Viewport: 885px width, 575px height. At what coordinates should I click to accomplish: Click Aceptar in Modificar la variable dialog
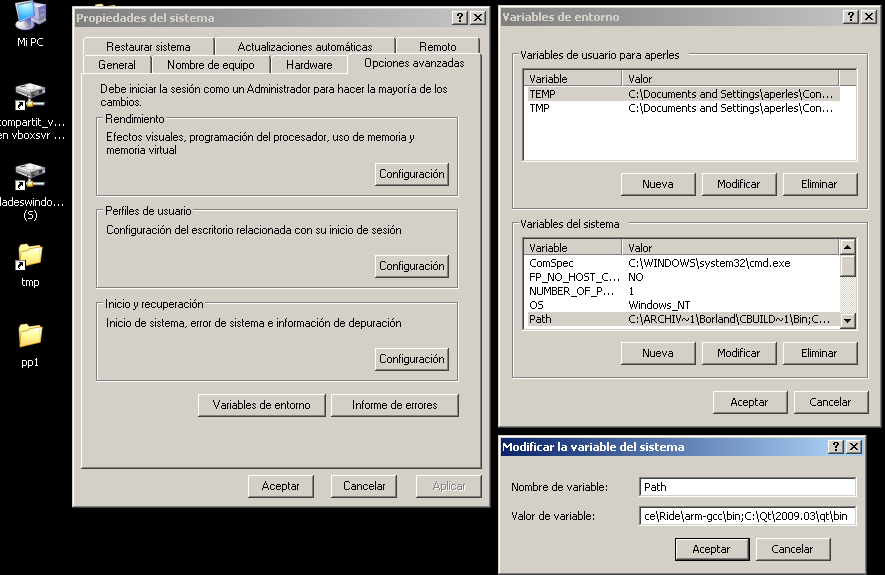point(712,549)
